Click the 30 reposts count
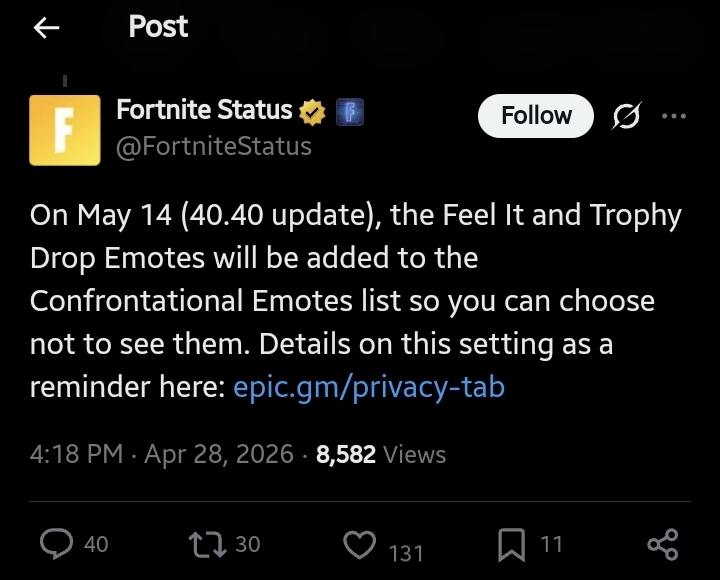720x580 pixels. click(247, 544)
